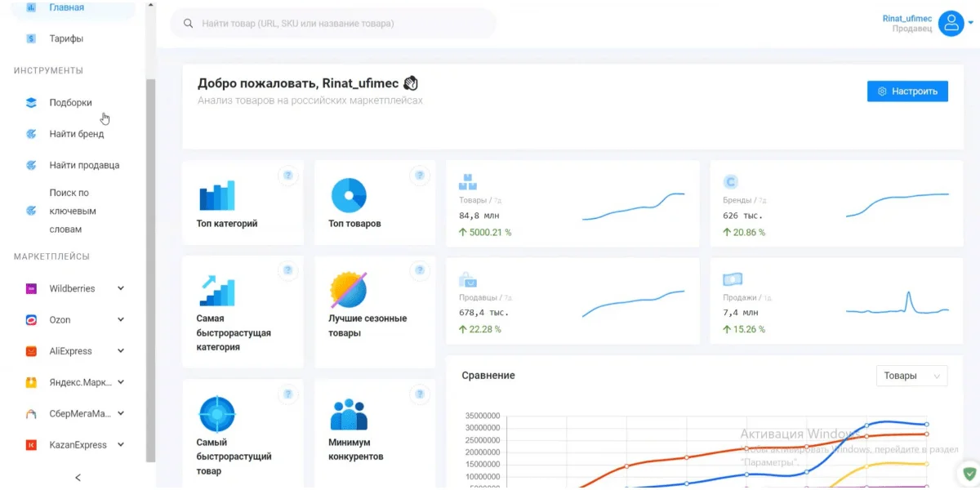
Task: Select Найти бренд in the sidebar
Action: [76, 134]
